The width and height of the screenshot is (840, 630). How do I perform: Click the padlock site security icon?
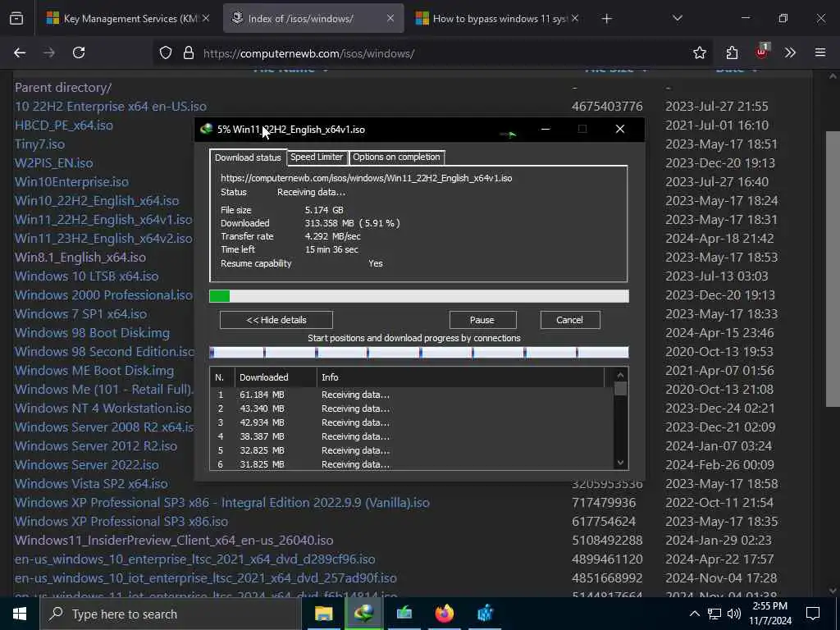tap(188, 53)
